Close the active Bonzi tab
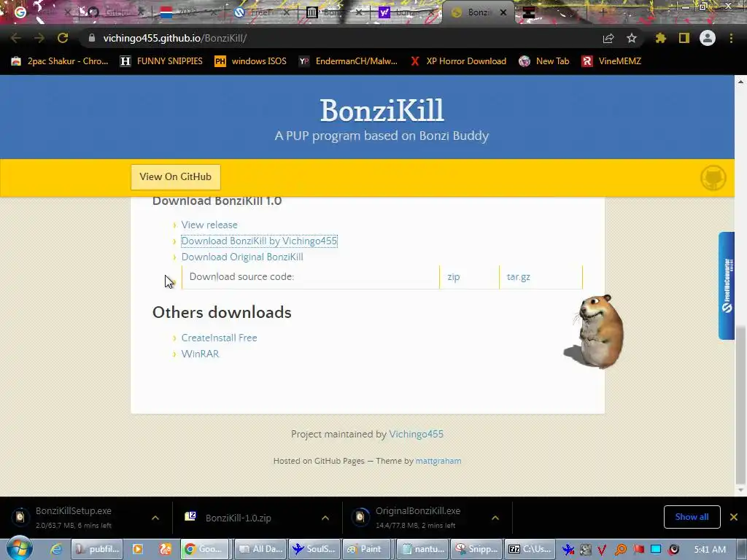The image size is (747, 560). (503, 13)
